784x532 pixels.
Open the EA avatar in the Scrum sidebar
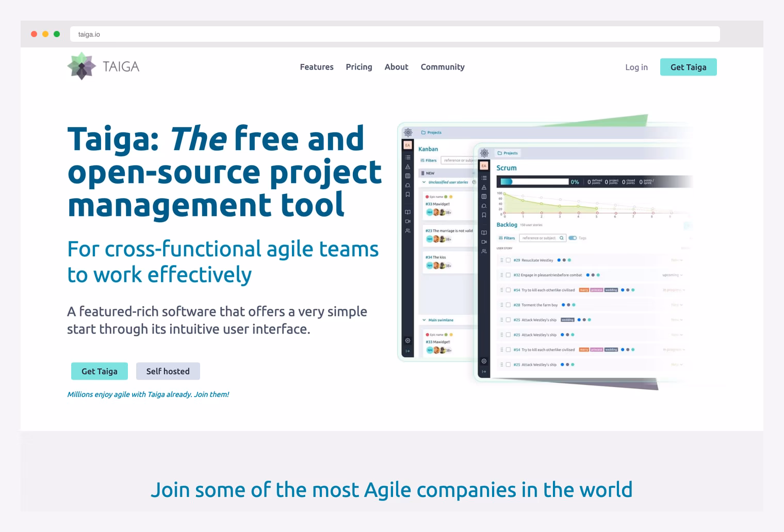[x=484, y=165]
